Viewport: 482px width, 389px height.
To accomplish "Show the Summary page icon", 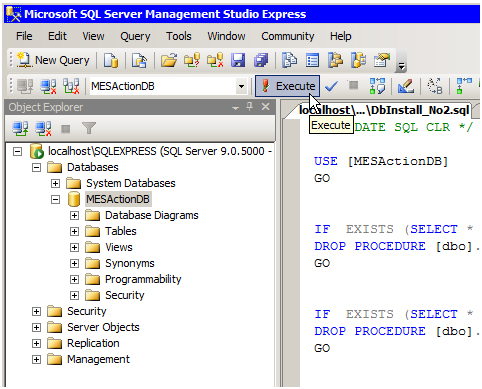I will (313, 60).
